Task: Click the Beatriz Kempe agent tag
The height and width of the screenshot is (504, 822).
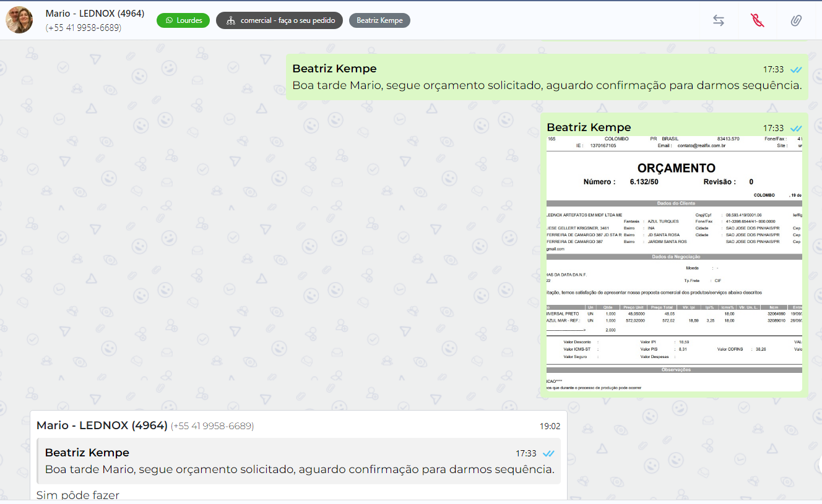Action: point(379,20)
